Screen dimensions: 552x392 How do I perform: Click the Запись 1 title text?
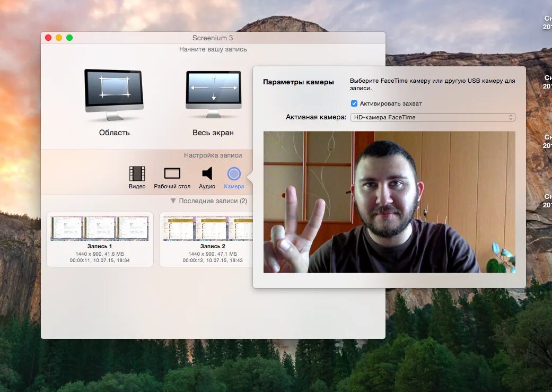point(100,246)
